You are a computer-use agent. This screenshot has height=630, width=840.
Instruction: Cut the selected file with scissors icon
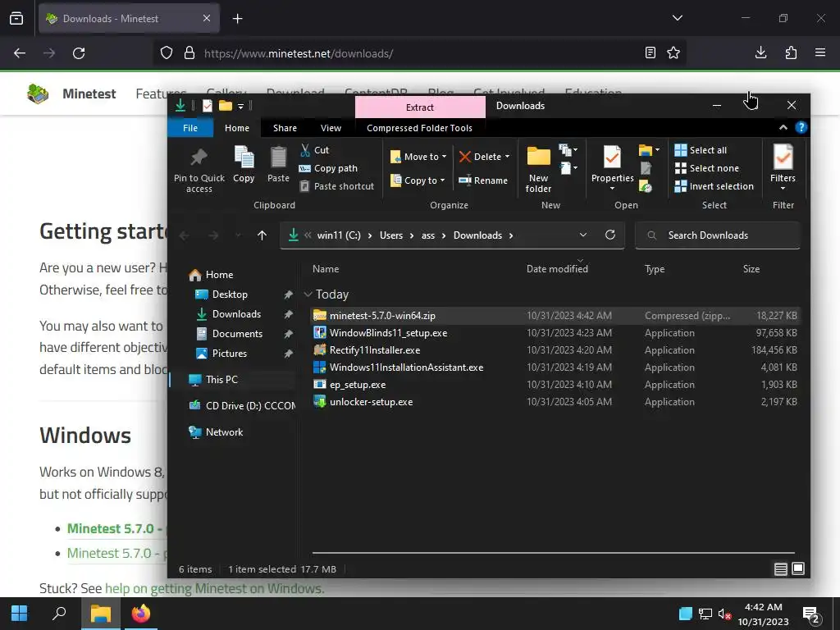314,150
